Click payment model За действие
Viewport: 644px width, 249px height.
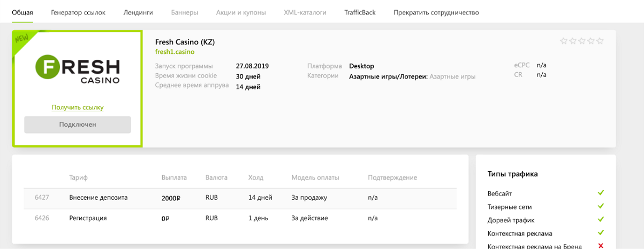pos(310,218)
